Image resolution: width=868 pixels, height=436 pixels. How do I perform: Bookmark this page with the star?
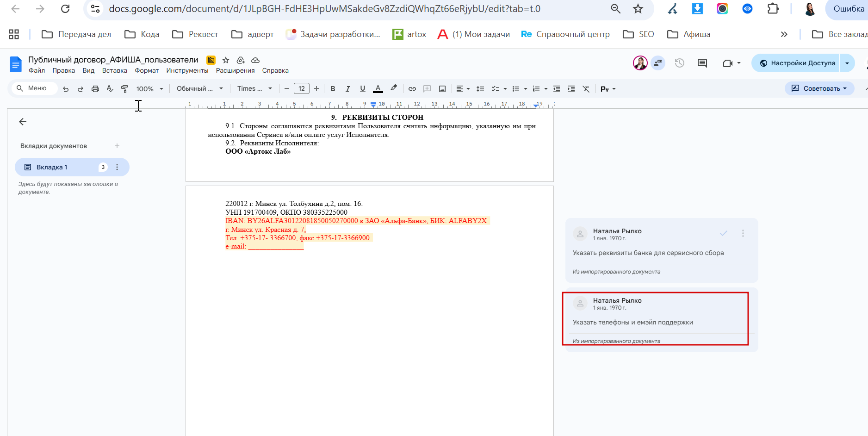pyautogui.click(x=638, y=9)
